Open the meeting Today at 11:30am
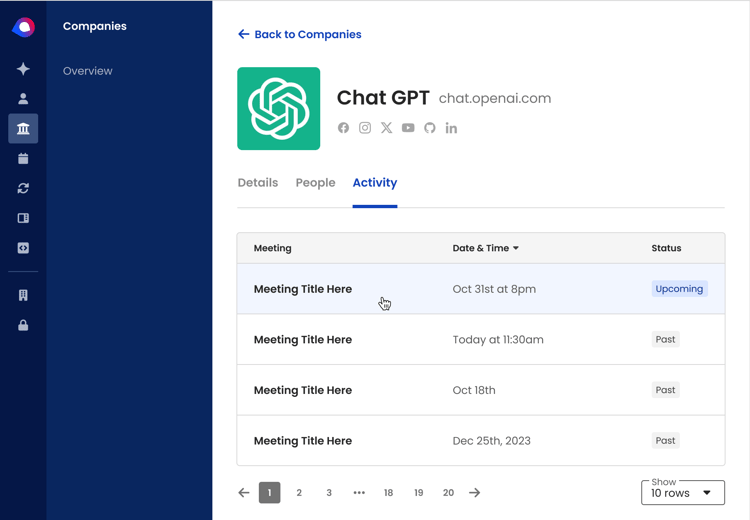750x520 pixels. tap(481, 340)
